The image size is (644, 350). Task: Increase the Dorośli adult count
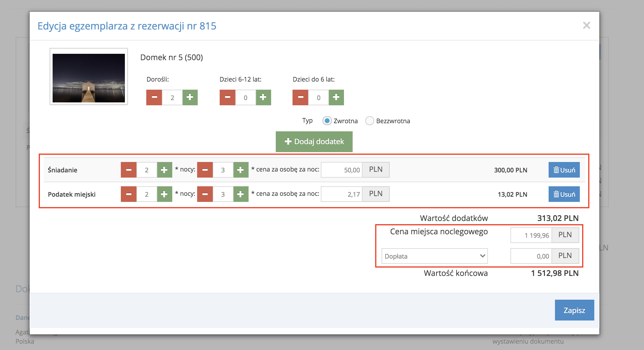coord(190,97)
